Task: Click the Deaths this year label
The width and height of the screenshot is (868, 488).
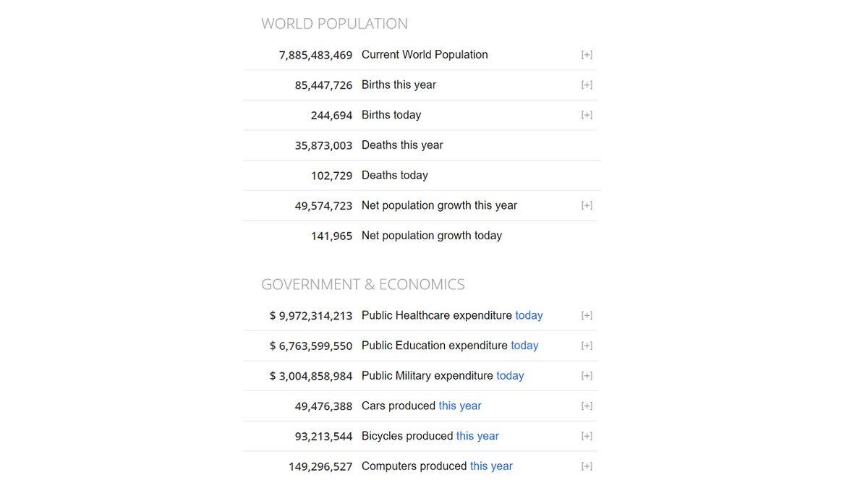Action: (402, 145)
